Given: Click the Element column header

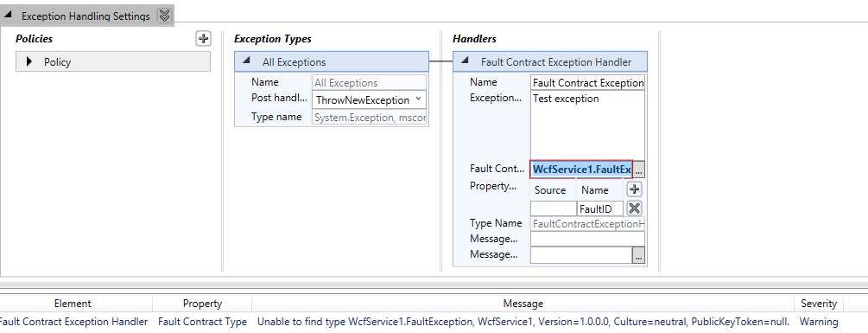Looking at the screenshot, I should pyautogui.click(x=73, y=304).
